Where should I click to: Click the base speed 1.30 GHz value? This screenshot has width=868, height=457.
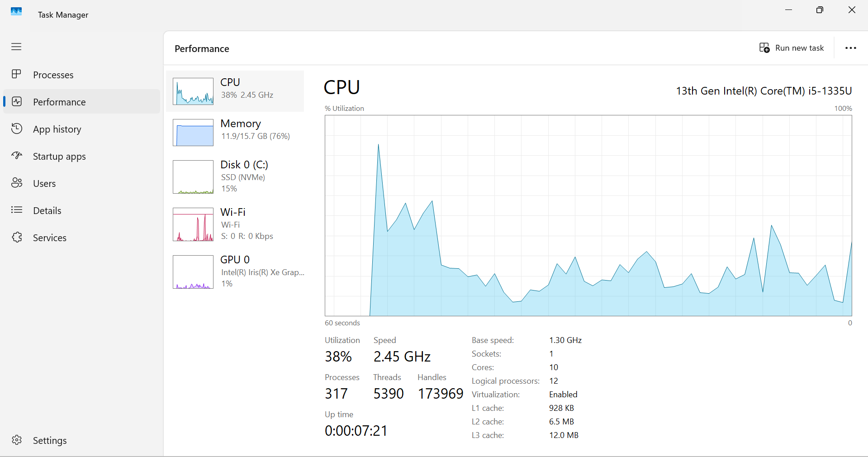(565, 340)
